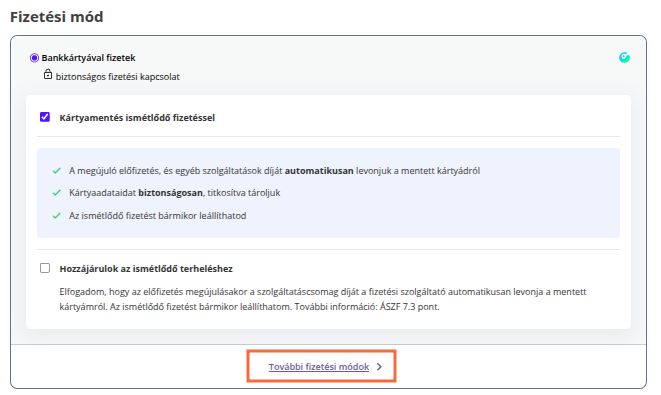Image resolution: width=661 pixels, height=395 pixels.
Task: Click the Hozzájárulok az ismétlődő terheléshez label
Action: point(146,269)
